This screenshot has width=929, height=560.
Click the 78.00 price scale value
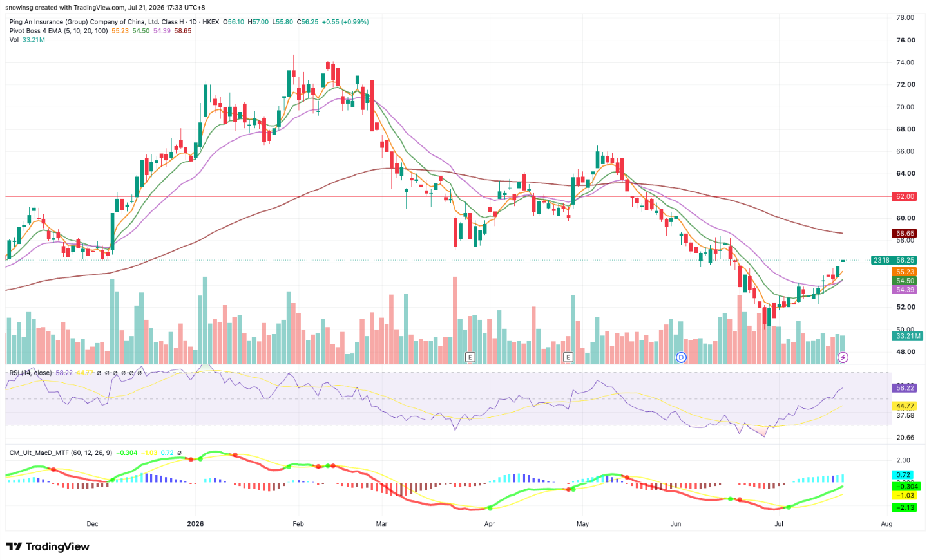click(905, 17)
